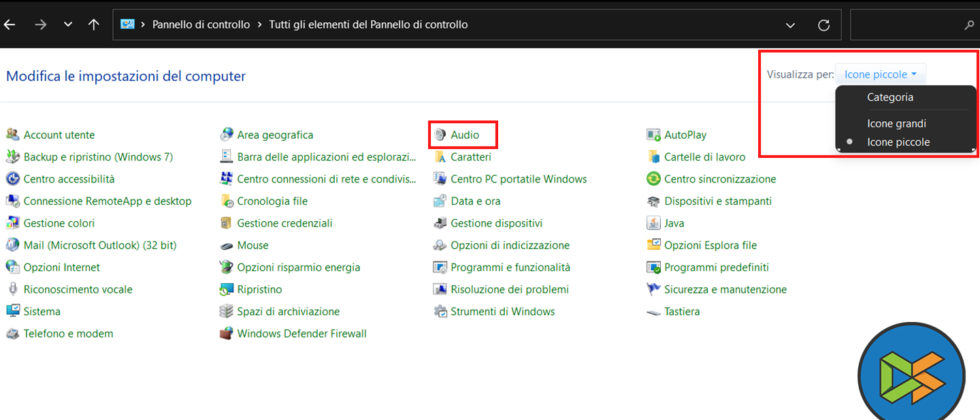
Task: Open the AutoPlay icon
Action: tap(654, 134)
